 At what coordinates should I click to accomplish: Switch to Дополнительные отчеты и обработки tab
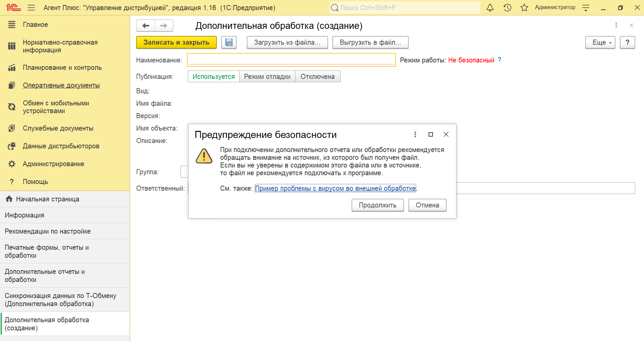tap(65, 276)
